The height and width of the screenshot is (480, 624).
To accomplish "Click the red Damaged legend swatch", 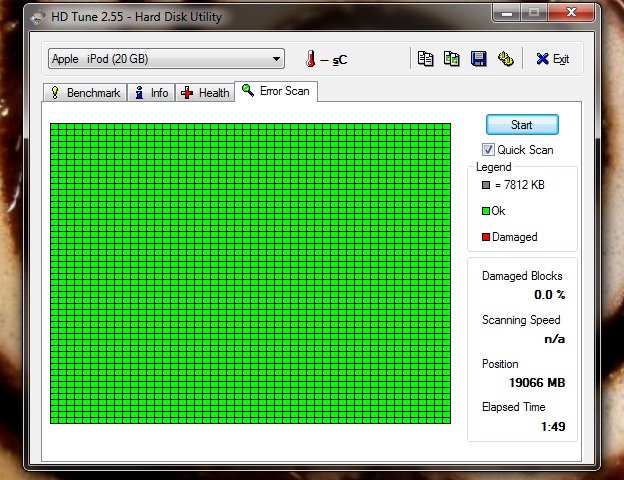I will point(486,237).
